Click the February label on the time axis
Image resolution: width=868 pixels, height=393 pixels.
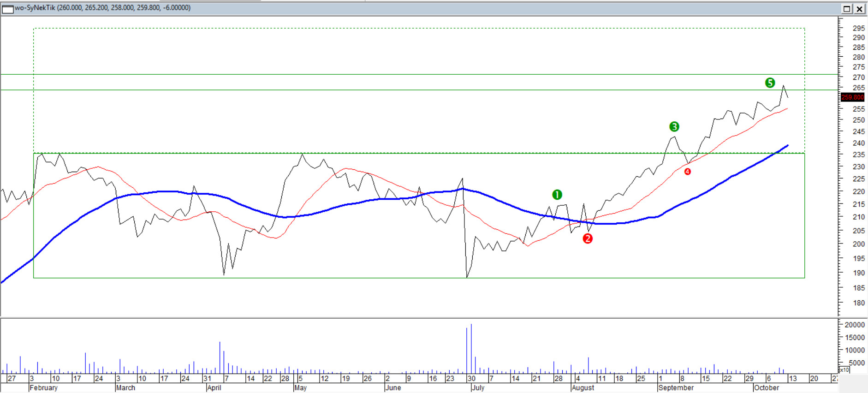[x=43, y=388]
